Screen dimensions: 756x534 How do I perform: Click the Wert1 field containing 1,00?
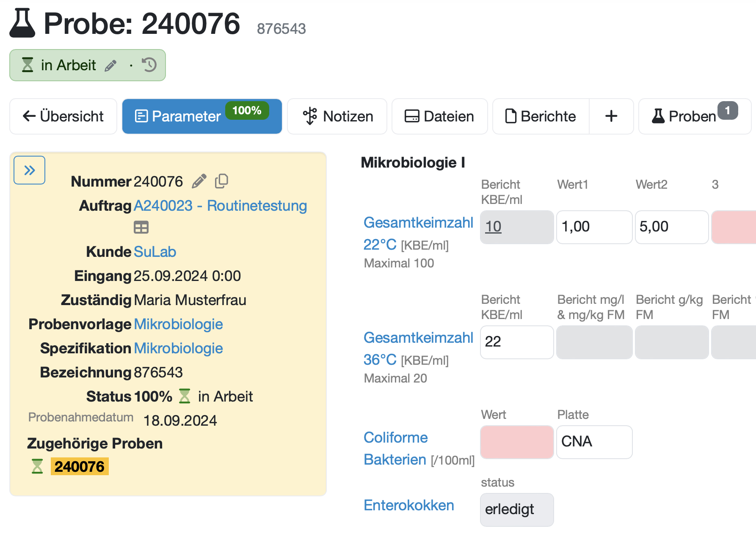(x=594, y=227)
